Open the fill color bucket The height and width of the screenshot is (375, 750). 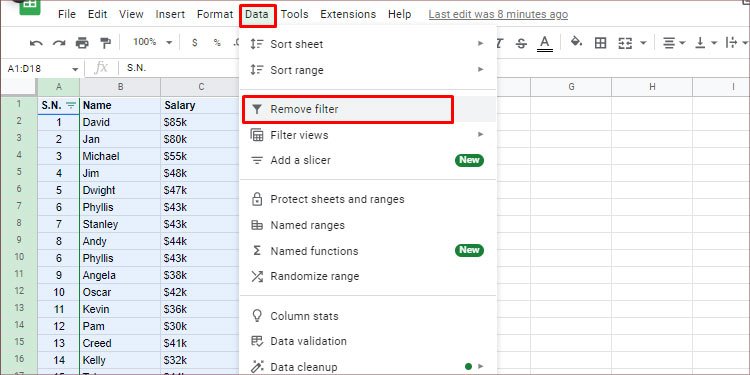576,42
